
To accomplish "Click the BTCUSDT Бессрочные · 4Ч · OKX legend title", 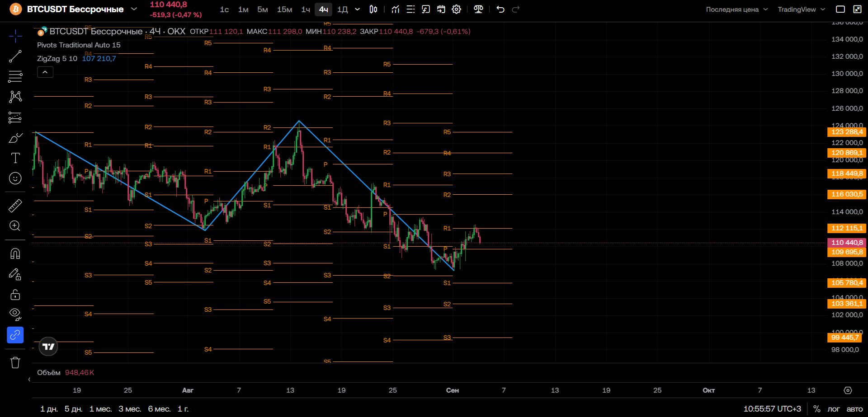I will pyautogui.click(x=118, y=32).
